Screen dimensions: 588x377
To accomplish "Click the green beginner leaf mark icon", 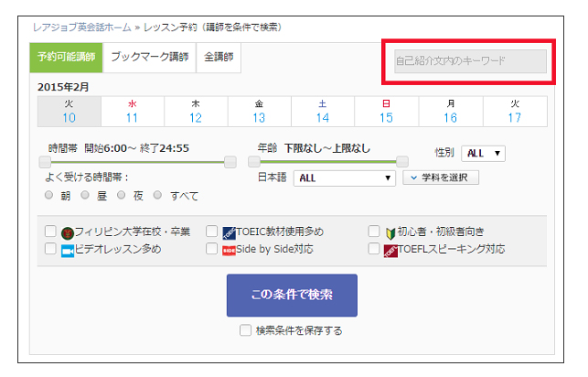I will click(390, 233).
